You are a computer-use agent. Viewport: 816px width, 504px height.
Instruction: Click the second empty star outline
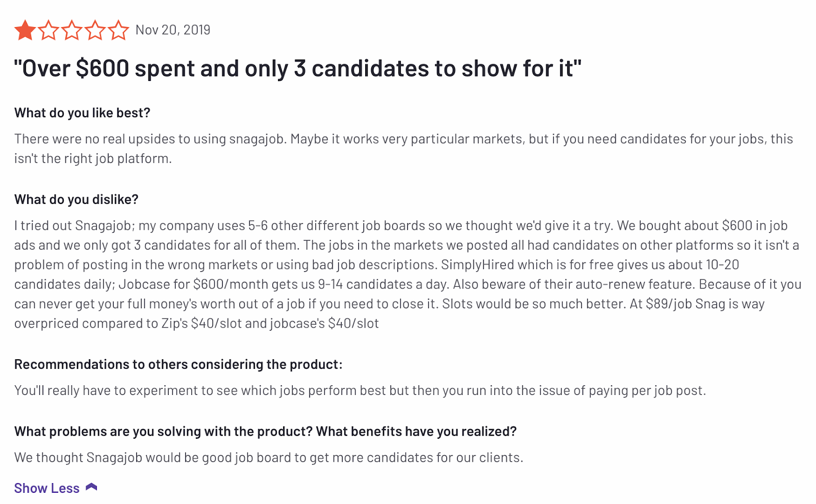point(48,30)
